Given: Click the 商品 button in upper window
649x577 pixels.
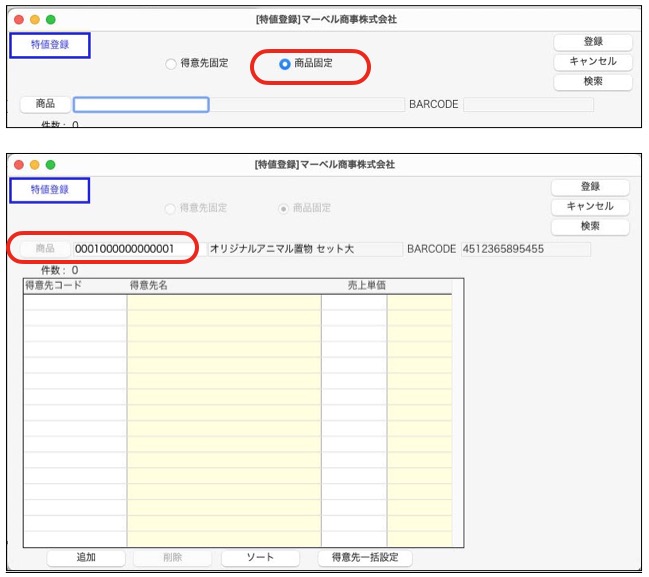Looking at the screenshot, I should click(46, 104).
